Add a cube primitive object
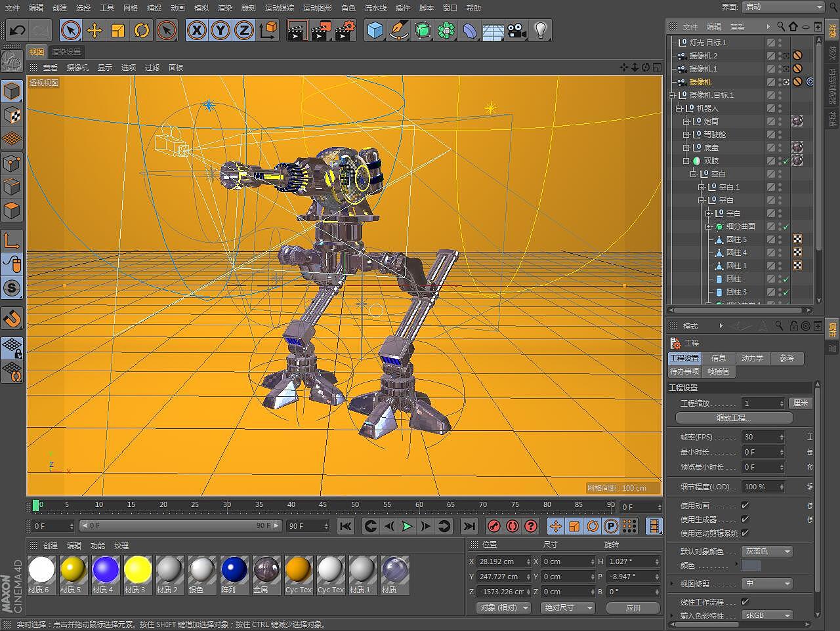The image size is (840, 631). (375, 30)
